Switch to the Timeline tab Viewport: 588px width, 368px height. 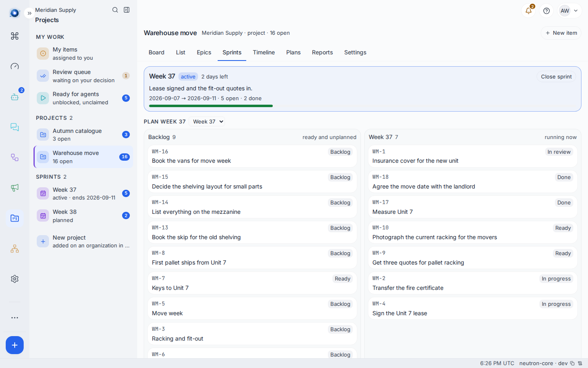pos(264,52)
